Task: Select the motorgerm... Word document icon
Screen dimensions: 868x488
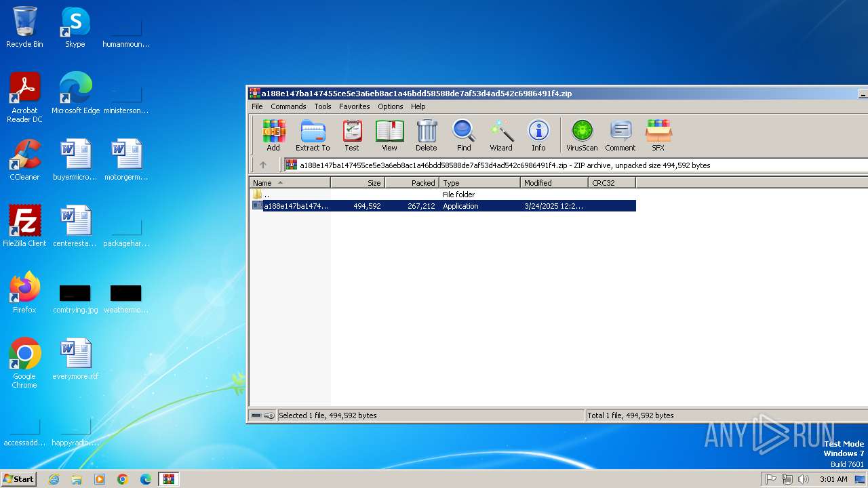Action: point(126,160)
